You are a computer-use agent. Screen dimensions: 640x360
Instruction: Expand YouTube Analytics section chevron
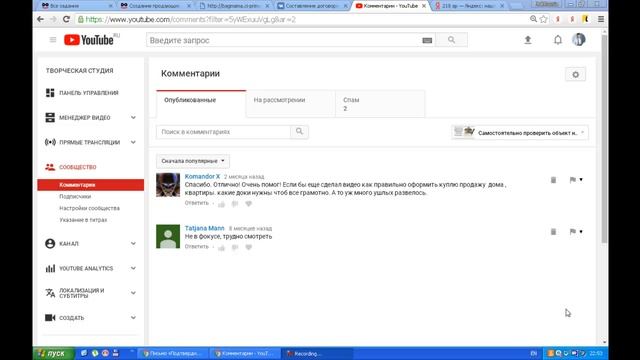pyautogui.click(x=133, y=268)
